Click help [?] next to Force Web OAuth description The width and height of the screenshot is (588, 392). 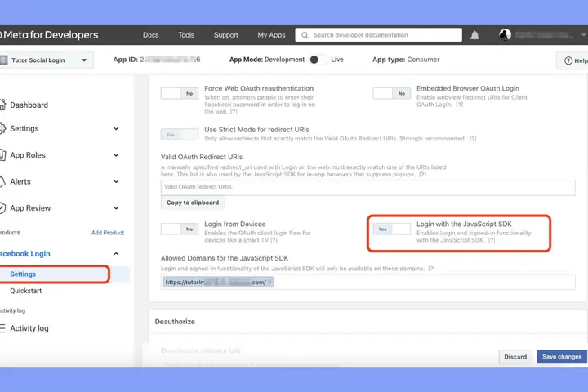point(234,112)
